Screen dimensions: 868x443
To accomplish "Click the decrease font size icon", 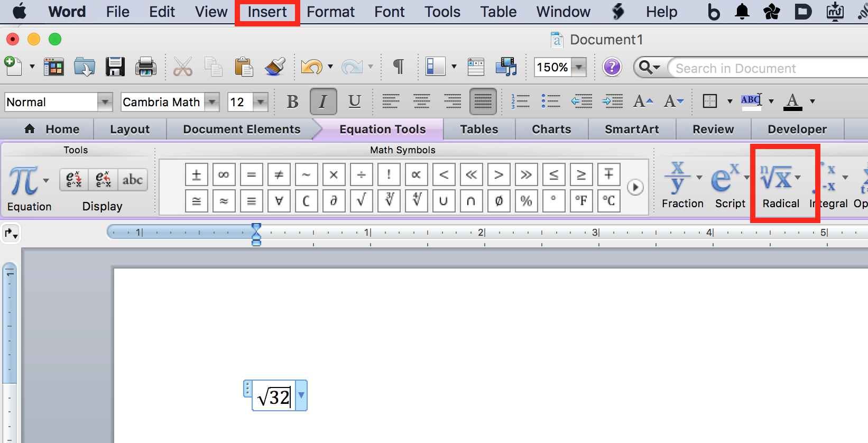I will pos(674,101).
